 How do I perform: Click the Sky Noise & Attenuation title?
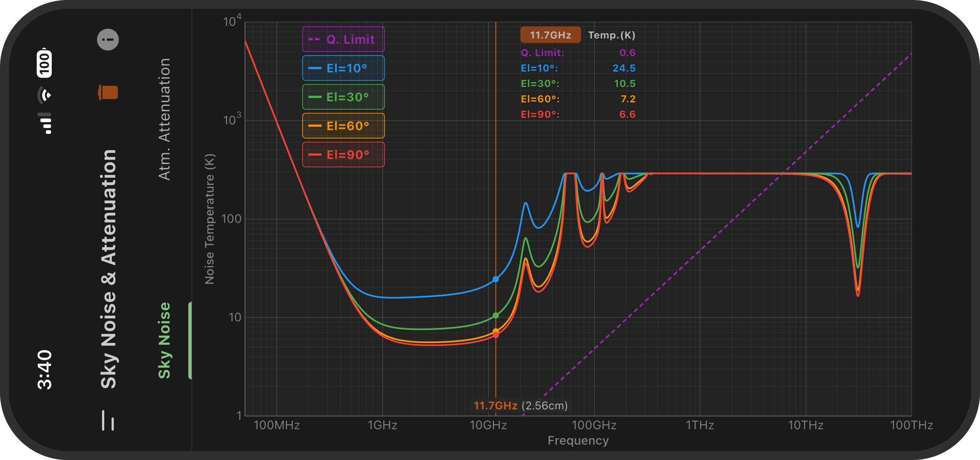[108, 269]
